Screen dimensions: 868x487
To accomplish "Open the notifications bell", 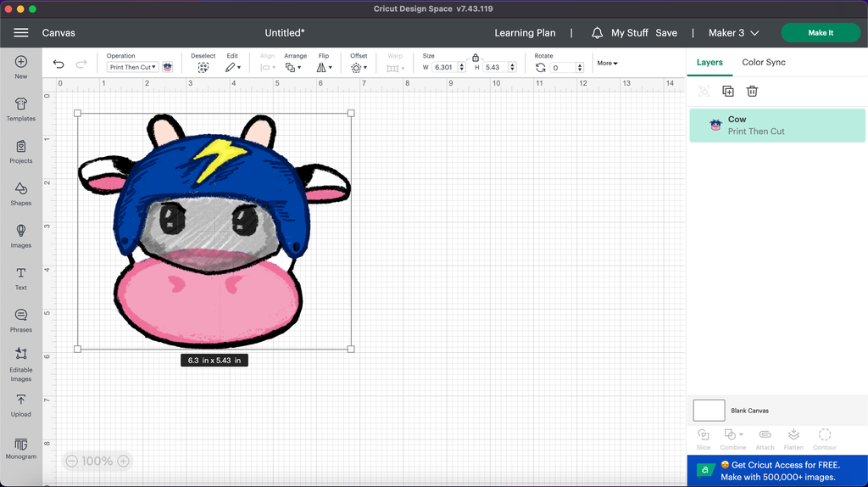I will tap(597, 33).
